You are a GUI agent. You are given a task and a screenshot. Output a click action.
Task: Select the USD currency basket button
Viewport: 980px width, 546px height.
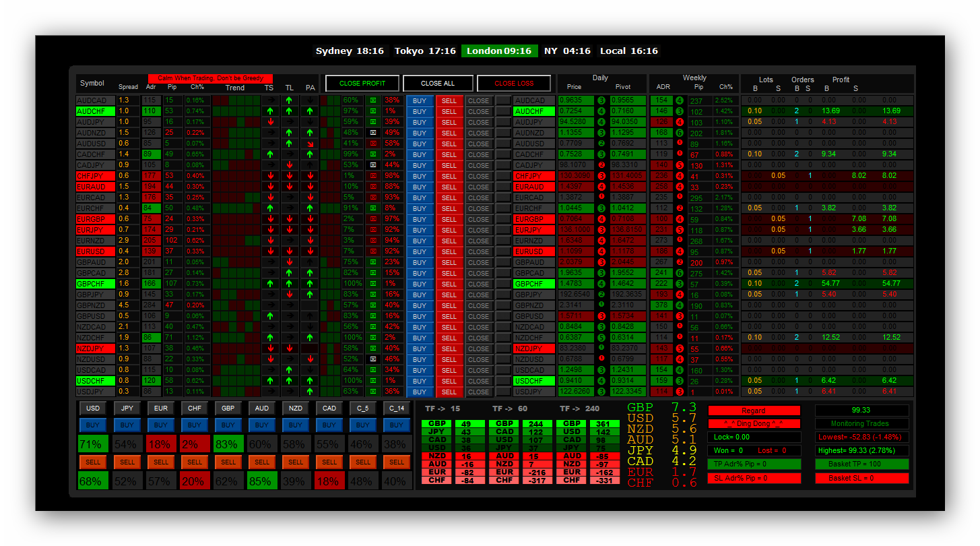pos(93,408)
